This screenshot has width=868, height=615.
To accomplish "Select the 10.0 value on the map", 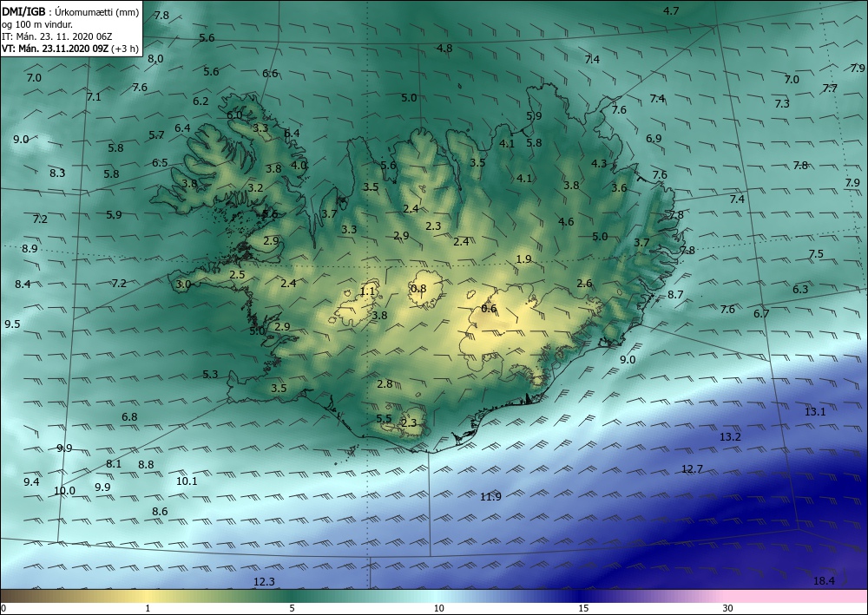I will 64,491.
